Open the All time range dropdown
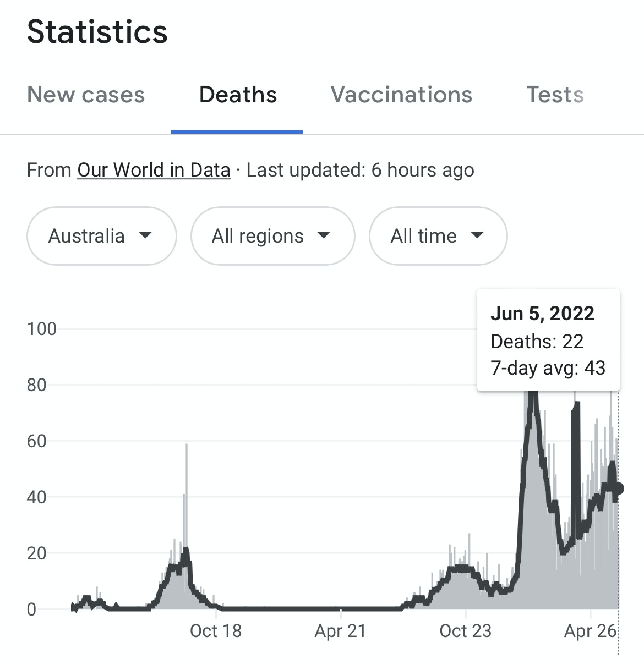This screenshot has height=664, width=644. pyautogui.click(x=438, y=236)
